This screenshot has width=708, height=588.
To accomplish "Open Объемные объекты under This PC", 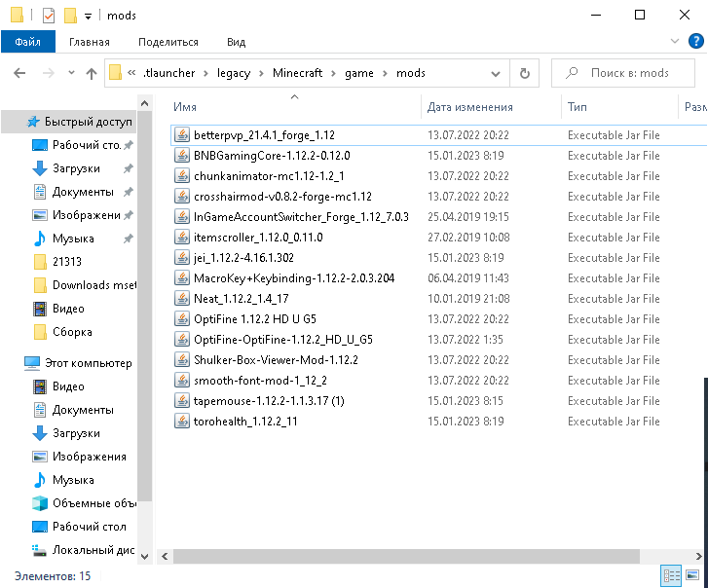I will click(x=85, y=502).
